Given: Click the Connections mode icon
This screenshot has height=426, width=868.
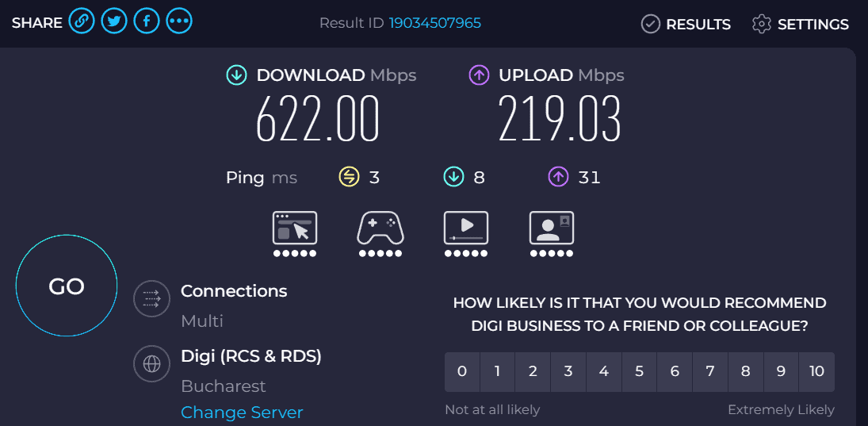Looking at the screenshot, I should pyautogui.click(x=151, y=298).
